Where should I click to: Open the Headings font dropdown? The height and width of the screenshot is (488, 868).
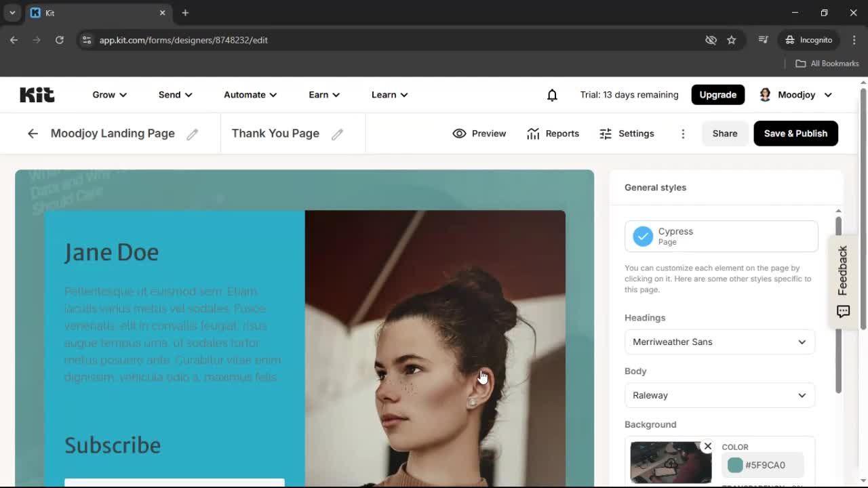[x=719, y=342]
